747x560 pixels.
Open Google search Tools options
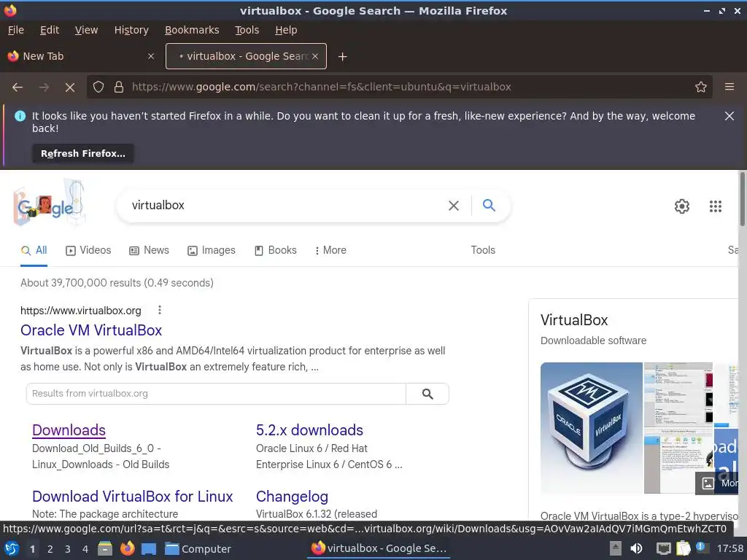tap(483, 251)
